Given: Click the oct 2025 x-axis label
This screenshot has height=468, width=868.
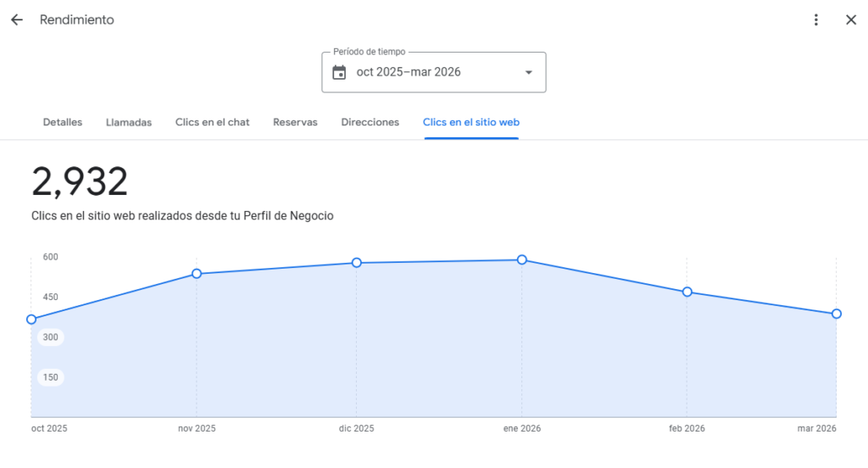Looking at the screenshot, I should (49, 428).
